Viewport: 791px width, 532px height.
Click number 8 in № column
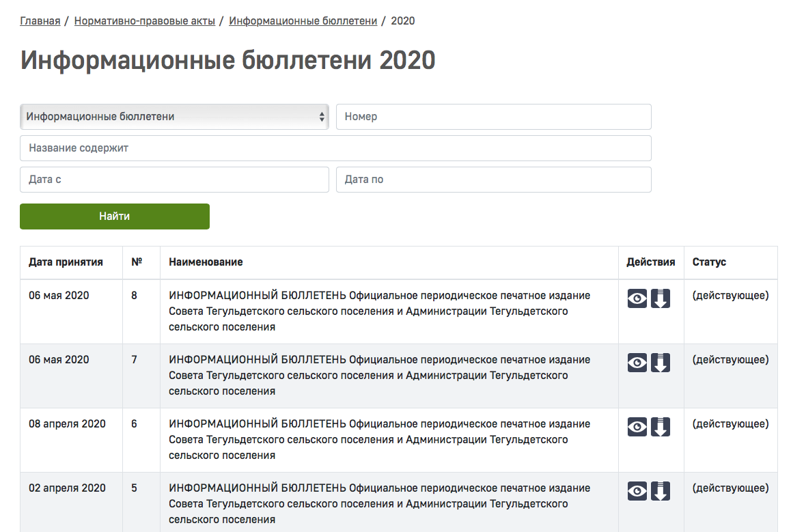coord(134,296)
